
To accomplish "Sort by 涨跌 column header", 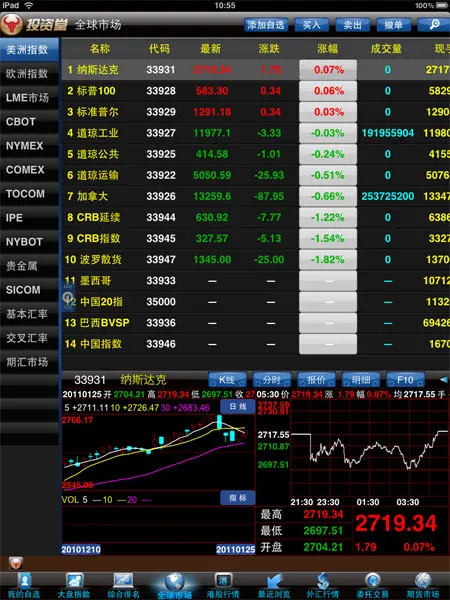I will [x=269, y=49].
